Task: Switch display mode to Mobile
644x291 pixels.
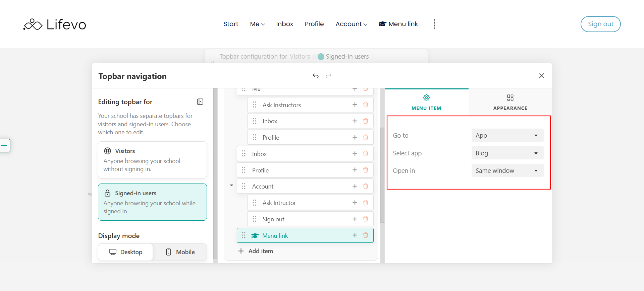Action: tap(180, 252)
